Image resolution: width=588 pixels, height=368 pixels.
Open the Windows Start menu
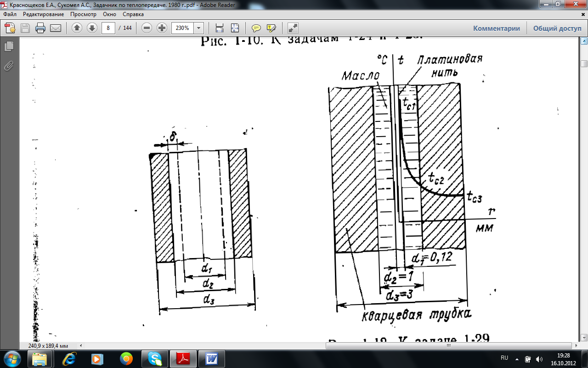click(12, 358)
